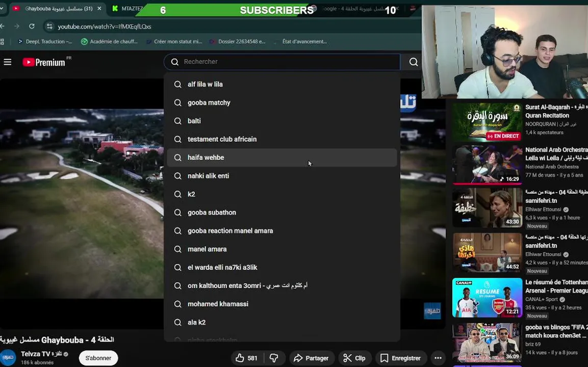This screenshot has height=367, width=588.
Task: Click the Clip button
Action: pyautogui.click(x=354, y=358)
